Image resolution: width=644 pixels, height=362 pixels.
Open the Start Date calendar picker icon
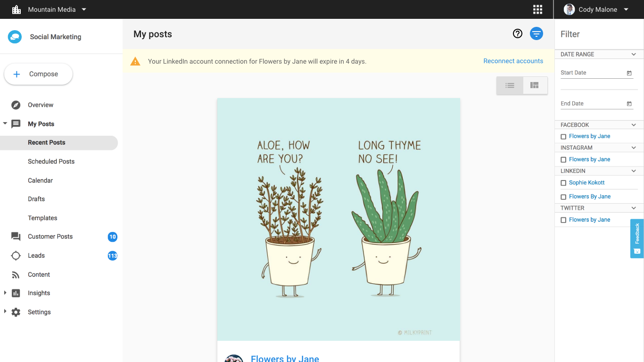(x=629, y=73)
